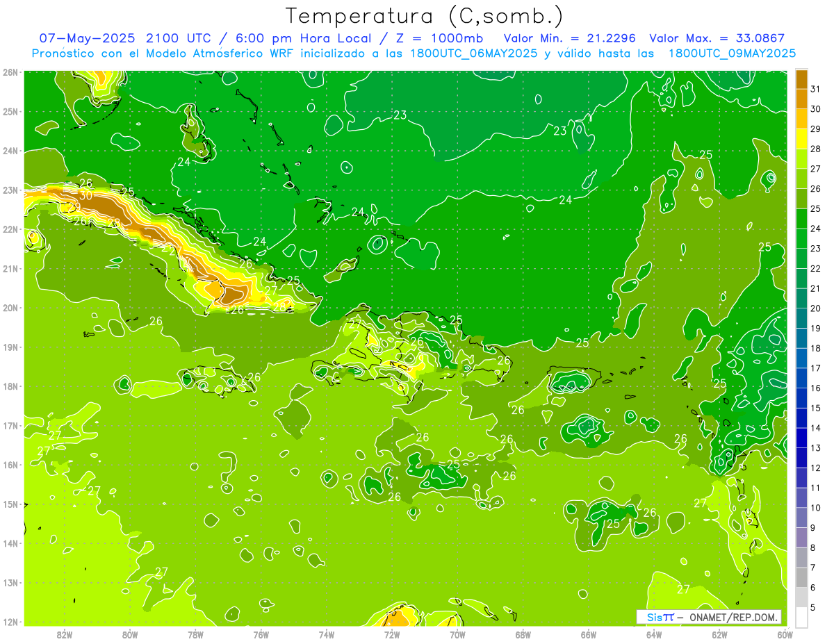Click the "64W" longitude axis label
The image size is (834, 644).
[x=654, y=634]
